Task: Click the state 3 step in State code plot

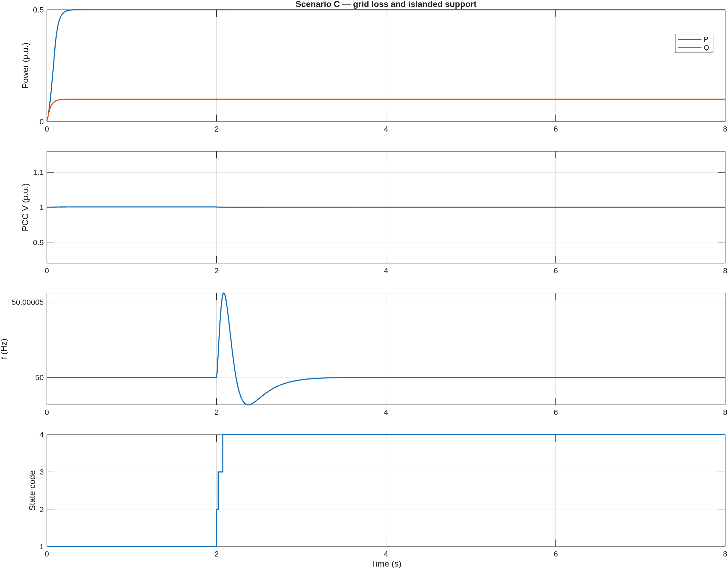Action: click(220, 472)
